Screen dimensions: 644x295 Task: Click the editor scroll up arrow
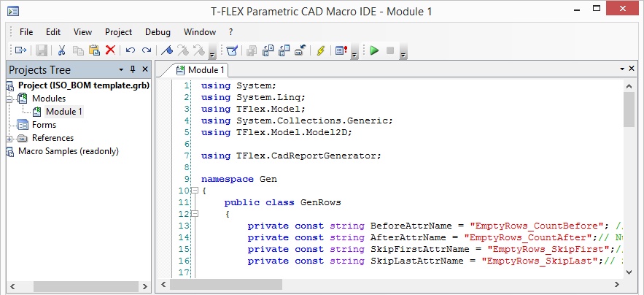(629, 85)
